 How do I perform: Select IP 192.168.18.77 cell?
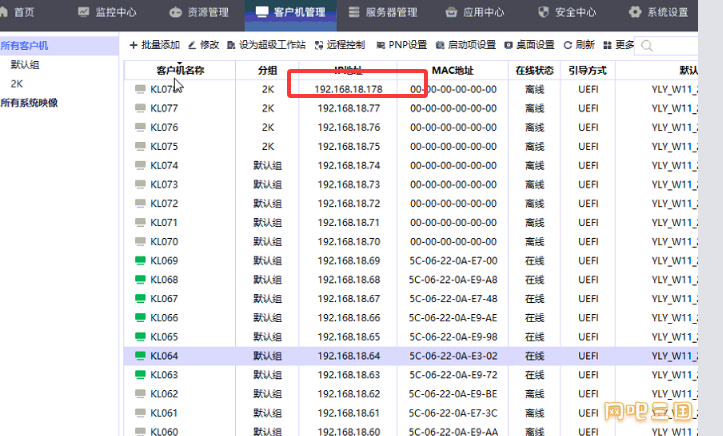(x=349, y=108)
